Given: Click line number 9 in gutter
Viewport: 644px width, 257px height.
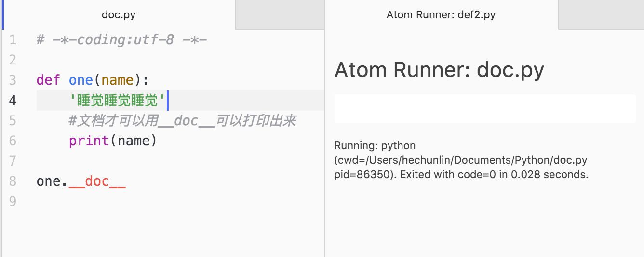Looking at the screenshot, I should tap(13, 201).
